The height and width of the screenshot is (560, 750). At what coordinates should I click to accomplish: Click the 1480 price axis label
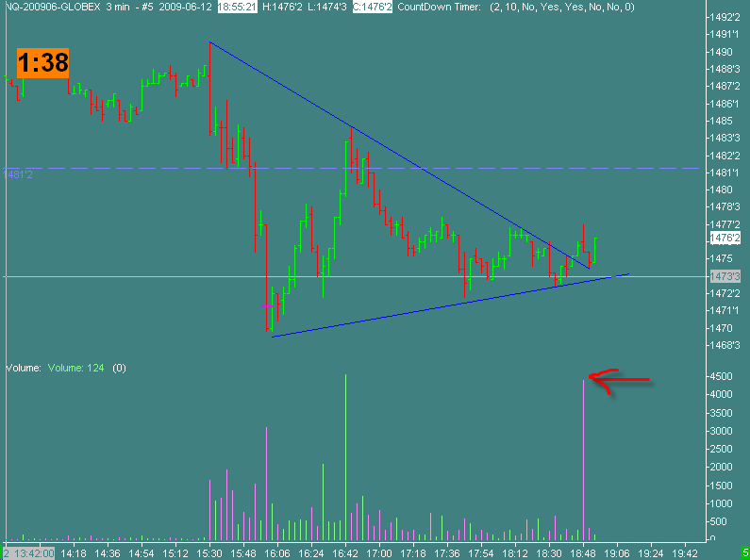point(721,189)
